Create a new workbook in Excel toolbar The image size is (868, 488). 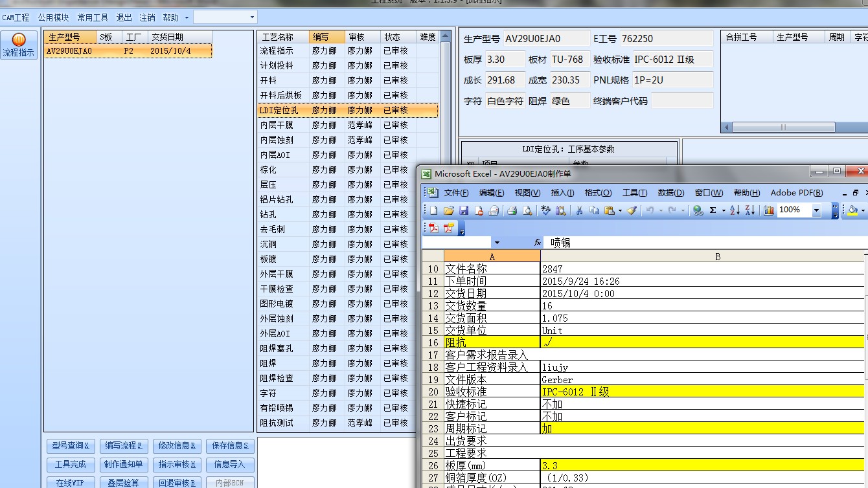[x=433, y=210]
